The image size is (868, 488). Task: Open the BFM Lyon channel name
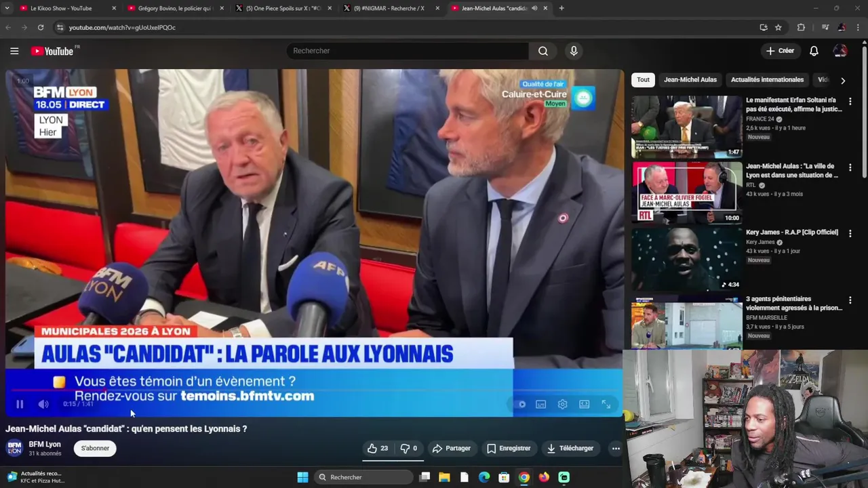[45, 445]
